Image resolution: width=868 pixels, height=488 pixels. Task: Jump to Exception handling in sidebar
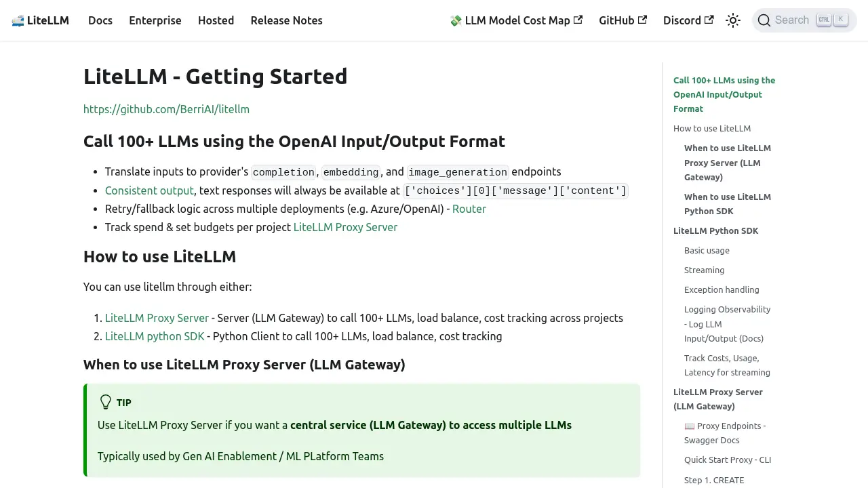pyautogui.click(x=722, y=289)
